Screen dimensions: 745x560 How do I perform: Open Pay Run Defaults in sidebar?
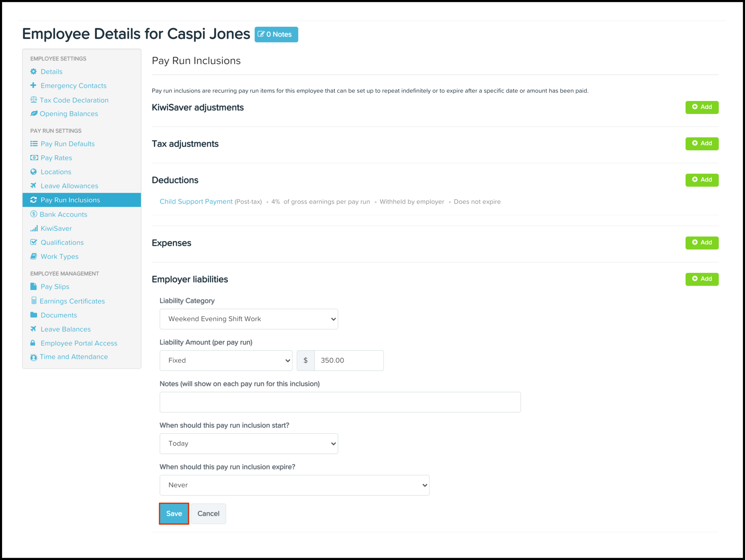point(67,144)
